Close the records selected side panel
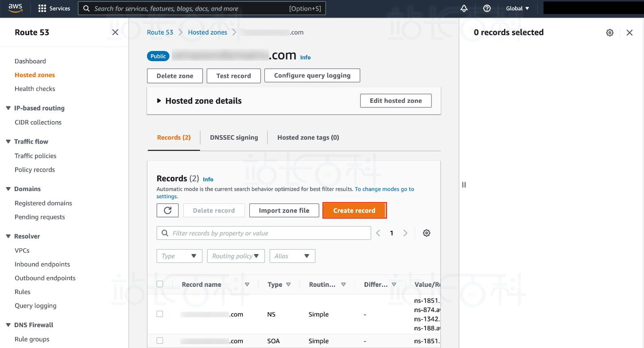Screen dimensions: 644x348 [x=629, y=32]
